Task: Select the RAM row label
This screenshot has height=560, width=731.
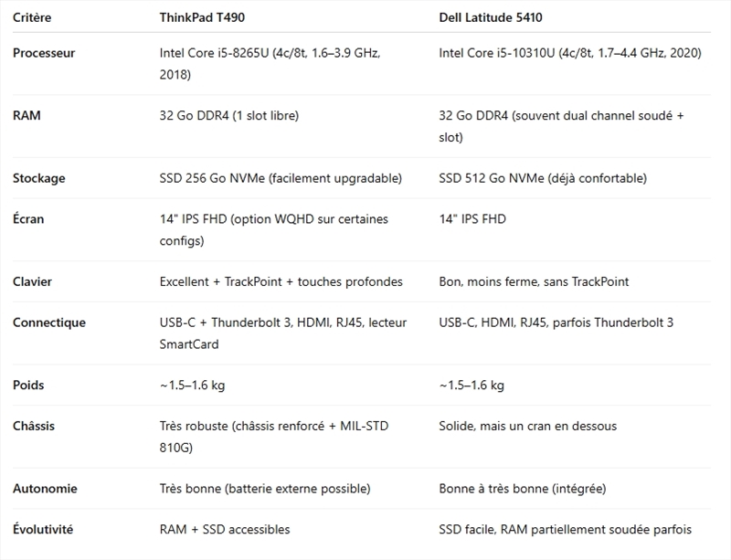Action: (x=26, y=116)
